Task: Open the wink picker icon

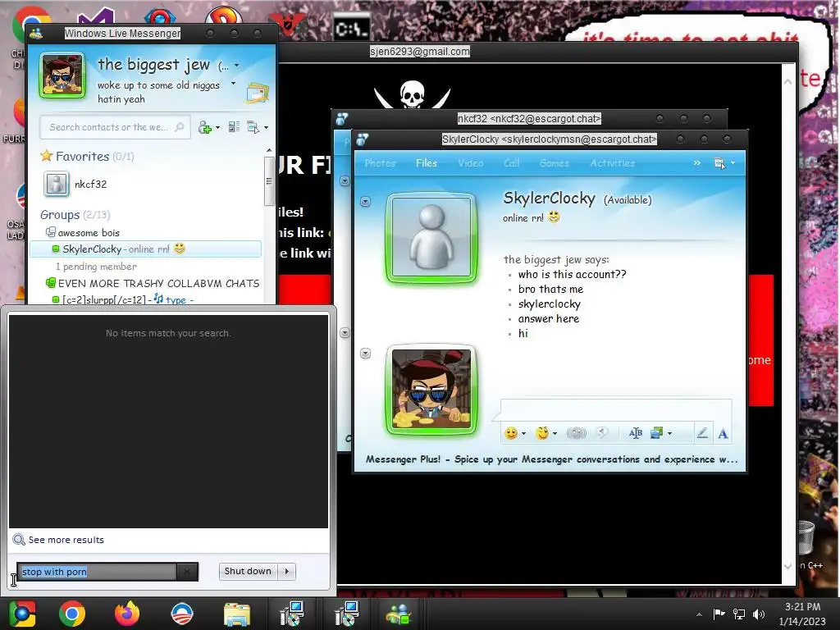Action: click(542, 433)
